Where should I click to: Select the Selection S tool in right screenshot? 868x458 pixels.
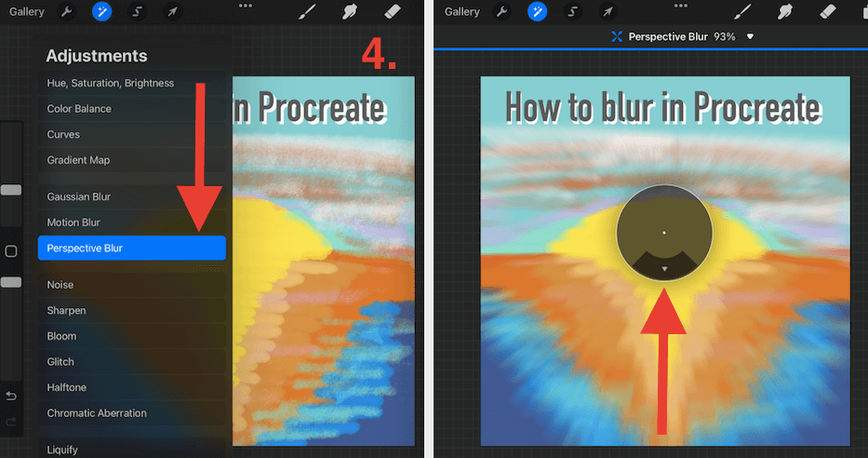572,11
